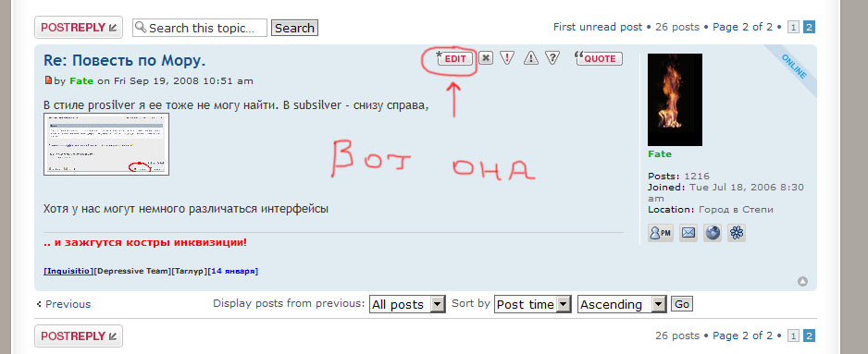The image size is (868, 354).
Task: Jump to top via arrow icon
Action: 802,282
